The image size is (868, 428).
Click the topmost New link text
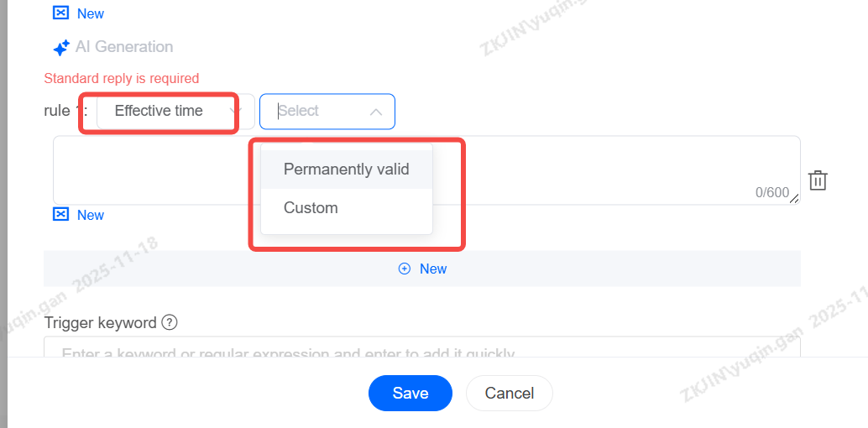tap(91, 13)
